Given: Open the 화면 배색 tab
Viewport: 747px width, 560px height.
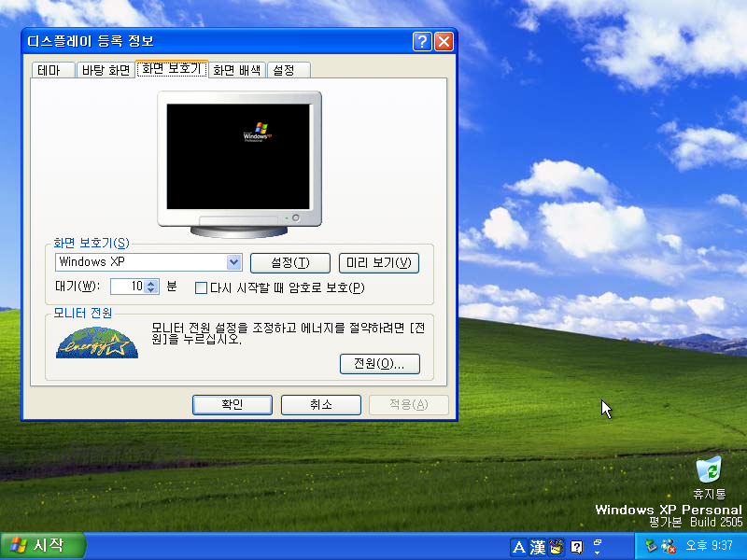Looking at the screenshot, I should [237, 70].
